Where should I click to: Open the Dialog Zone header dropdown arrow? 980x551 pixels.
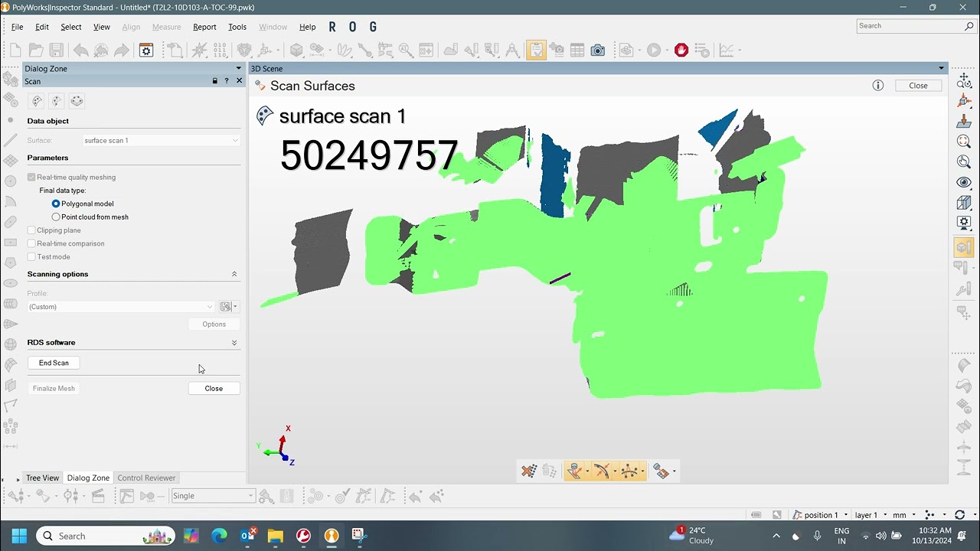coord(238,68)
